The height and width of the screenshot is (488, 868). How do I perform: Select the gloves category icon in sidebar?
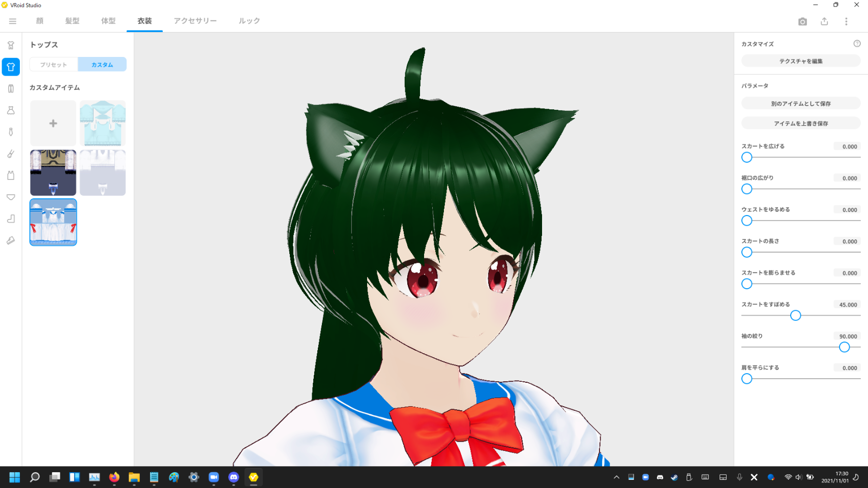tap(11, 154)
